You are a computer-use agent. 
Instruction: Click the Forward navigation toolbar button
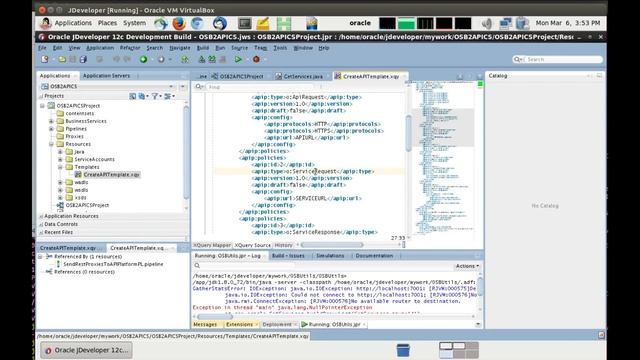pos(161,60)
